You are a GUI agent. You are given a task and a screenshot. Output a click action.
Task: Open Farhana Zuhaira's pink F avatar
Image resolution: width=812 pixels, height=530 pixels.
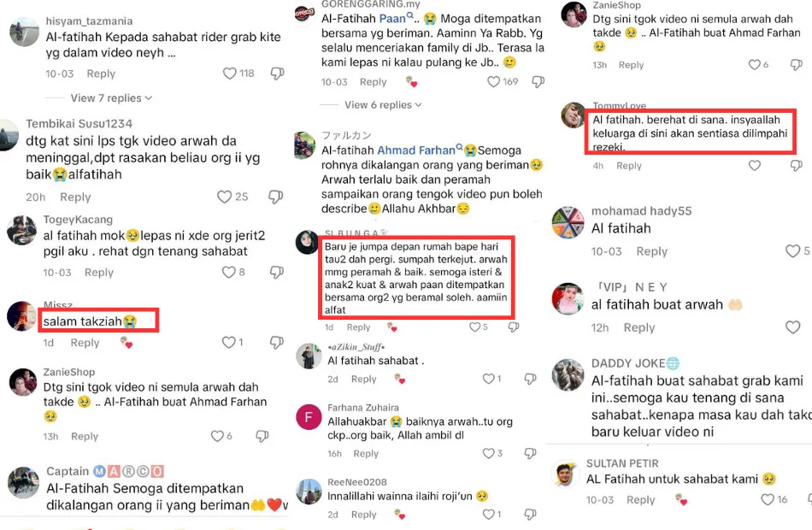(309, 417)
